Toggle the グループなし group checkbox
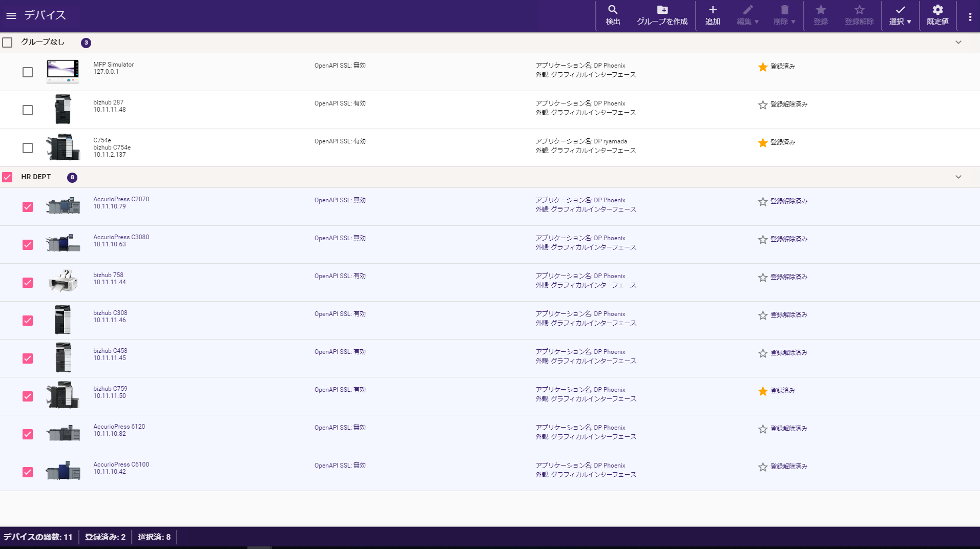980x549 pixels. pos(7,43)
